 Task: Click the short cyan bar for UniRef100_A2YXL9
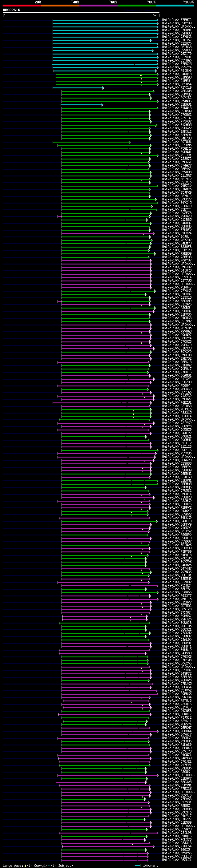tap(78, 88)
